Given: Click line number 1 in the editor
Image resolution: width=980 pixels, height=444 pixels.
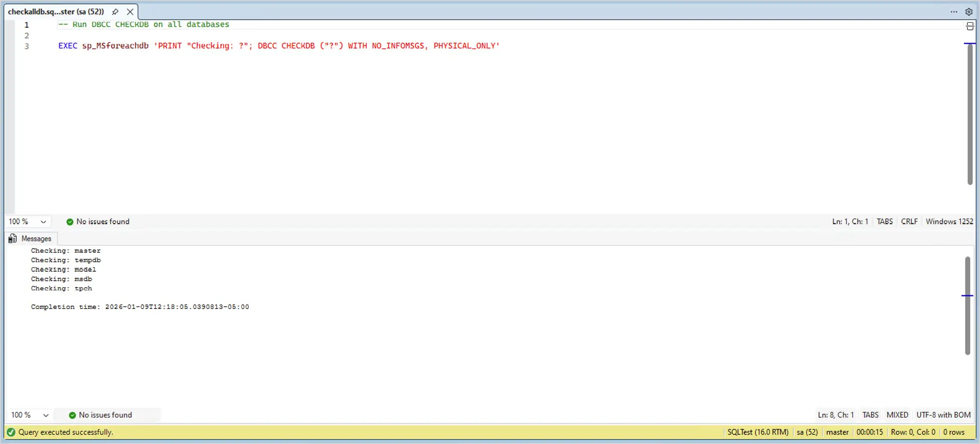Looking at the screenshot, I should [27, 25].
